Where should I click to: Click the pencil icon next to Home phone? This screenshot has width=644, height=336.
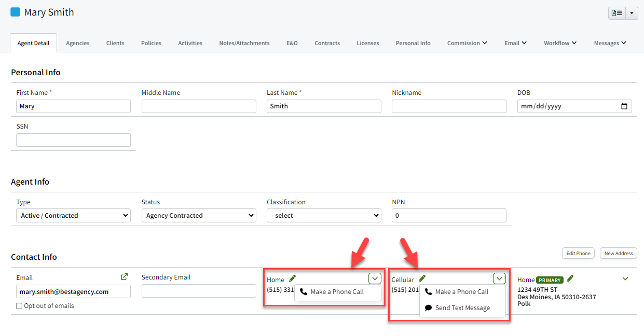(x=292, y=278)
